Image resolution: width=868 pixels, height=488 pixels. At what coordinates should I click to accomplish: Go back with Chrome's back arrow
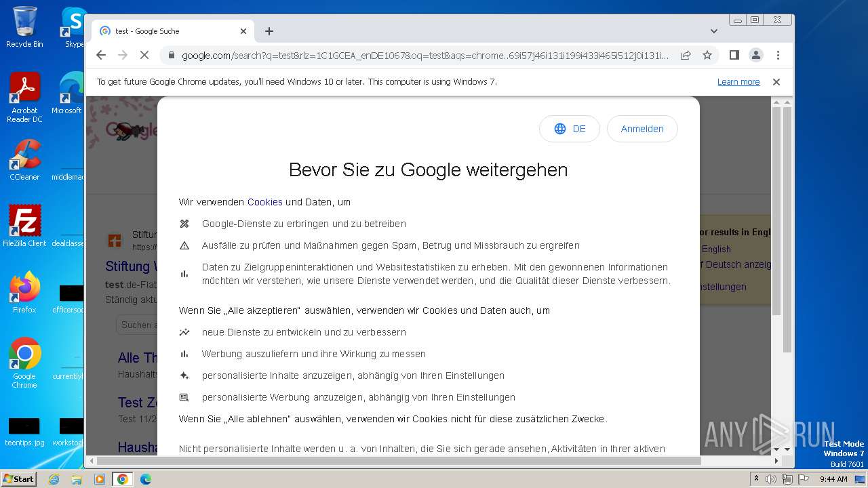pyautogui.click(x=101, y=55)
